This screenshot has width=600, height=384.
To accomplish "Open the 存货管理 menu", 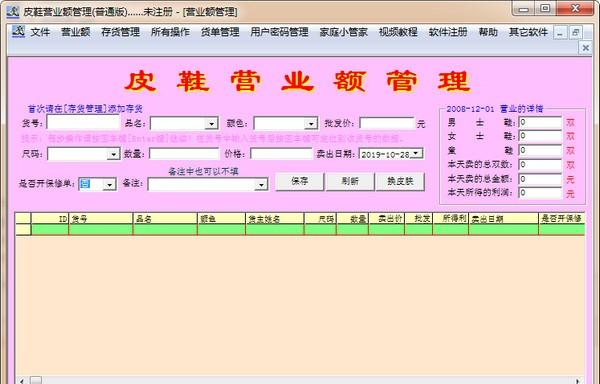I will 120,32.
